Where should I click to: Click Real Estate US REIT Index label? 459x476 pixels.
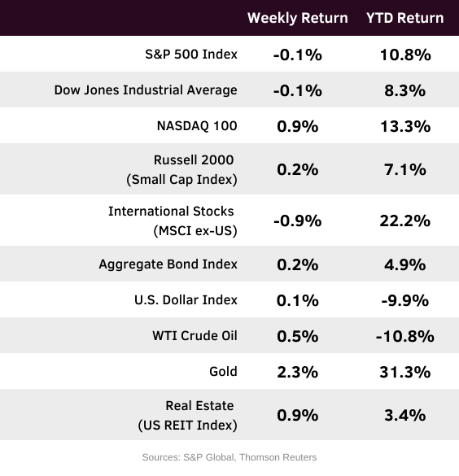[188, 415]
